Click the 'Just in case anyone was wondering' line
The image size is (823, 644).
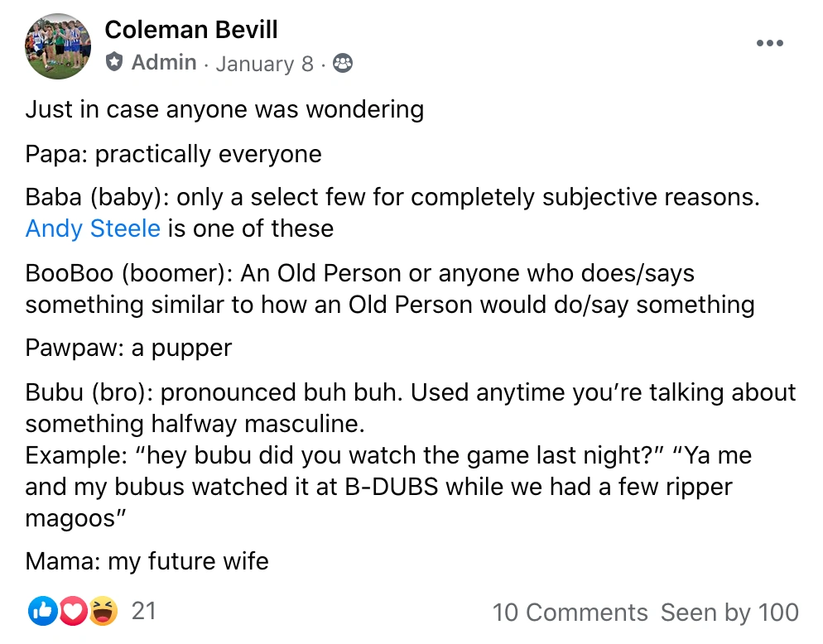click(x=224, y=109)
